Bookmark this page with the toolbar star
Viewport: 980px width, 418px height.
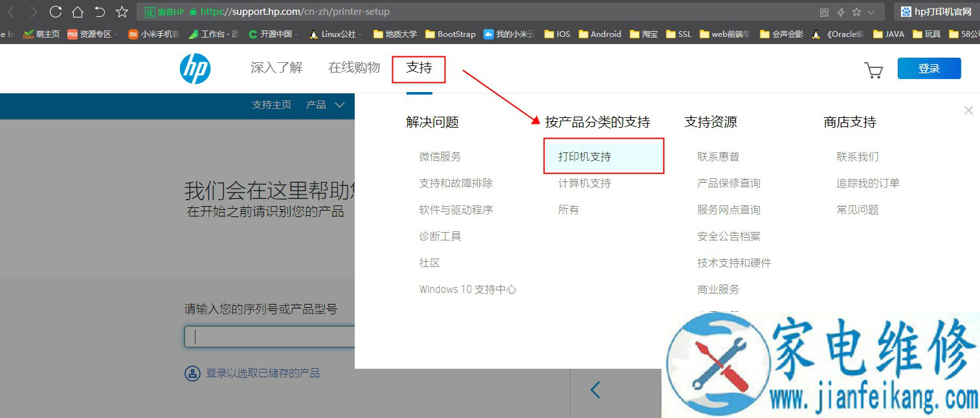pyautogui.click(x=122, y=12)
